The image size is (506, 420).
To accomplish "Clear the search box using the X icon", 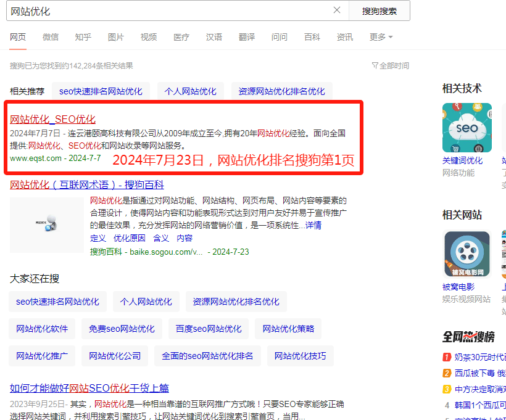I will 337,10.
